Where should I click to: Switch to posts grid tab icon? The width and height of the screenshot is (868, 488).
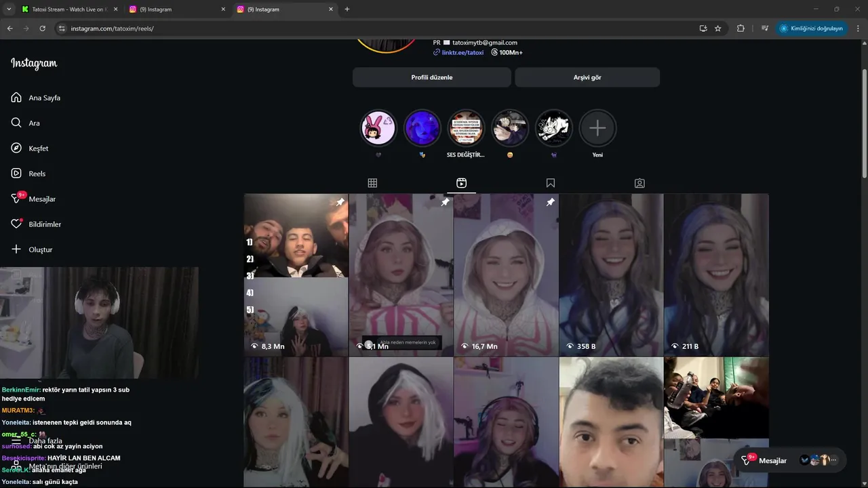point(372,183)
